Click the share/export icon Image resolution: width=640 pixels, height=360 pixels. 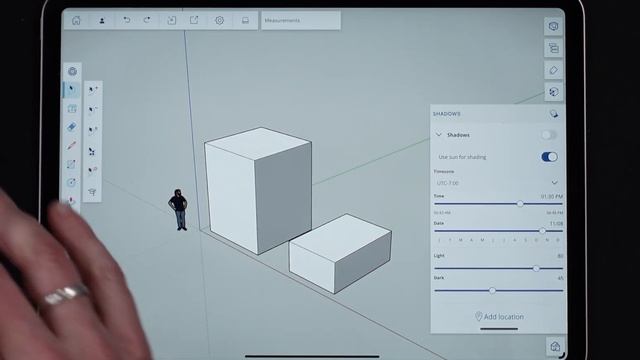[x=194, y=20]
